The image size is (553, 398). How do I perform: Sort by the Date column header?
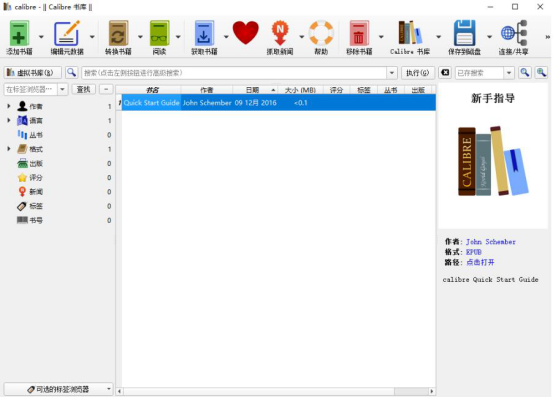[x=255, y=90]
